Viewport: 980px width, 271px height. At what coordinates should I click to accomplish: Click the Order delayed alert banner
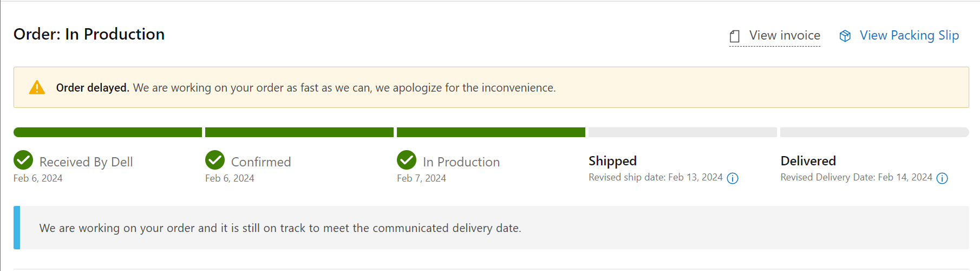click(x=491, y=87)
